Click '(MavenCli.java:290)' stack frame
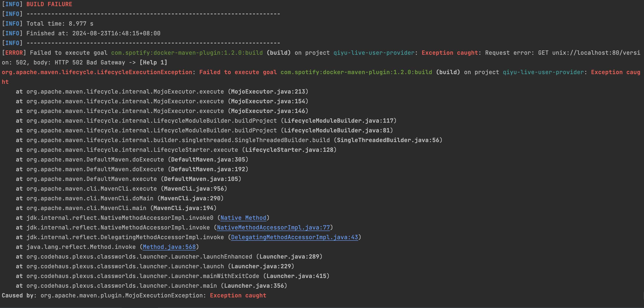The width and height of the screenshot is (644, 308). (x=191, y=199)
